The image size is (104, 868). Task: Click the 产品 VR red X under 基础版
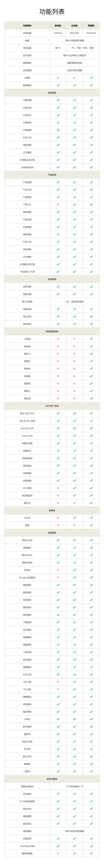point(58,204)
